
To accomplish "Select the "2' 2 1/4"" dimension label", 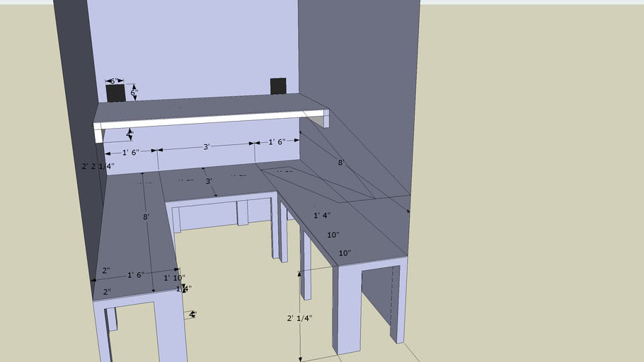I will coord(98,165).
